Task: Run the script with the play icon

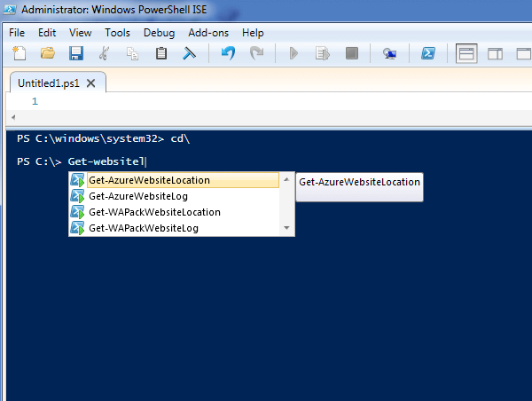Action: pos(293,53)
